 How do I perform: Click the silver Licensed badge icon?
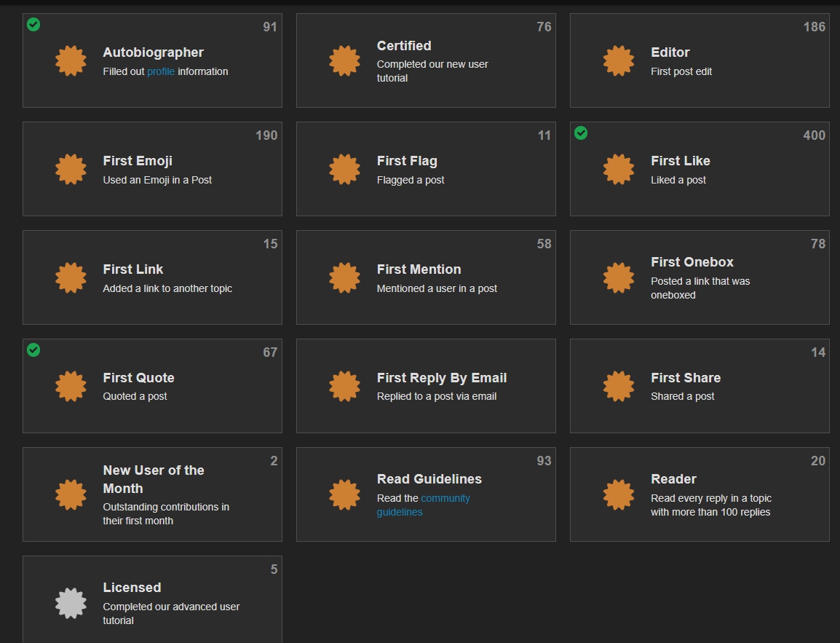tap(71, 604)
